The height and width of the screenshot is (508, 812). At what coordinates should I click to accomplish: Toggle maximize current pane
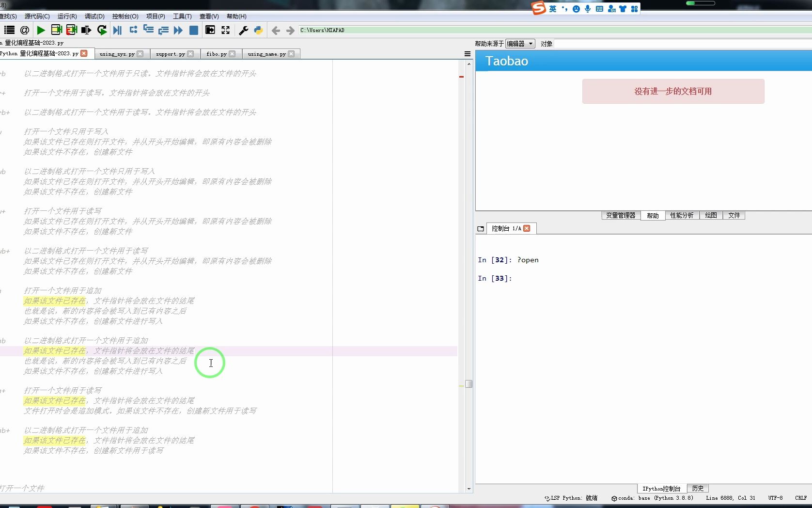point(225,30)
